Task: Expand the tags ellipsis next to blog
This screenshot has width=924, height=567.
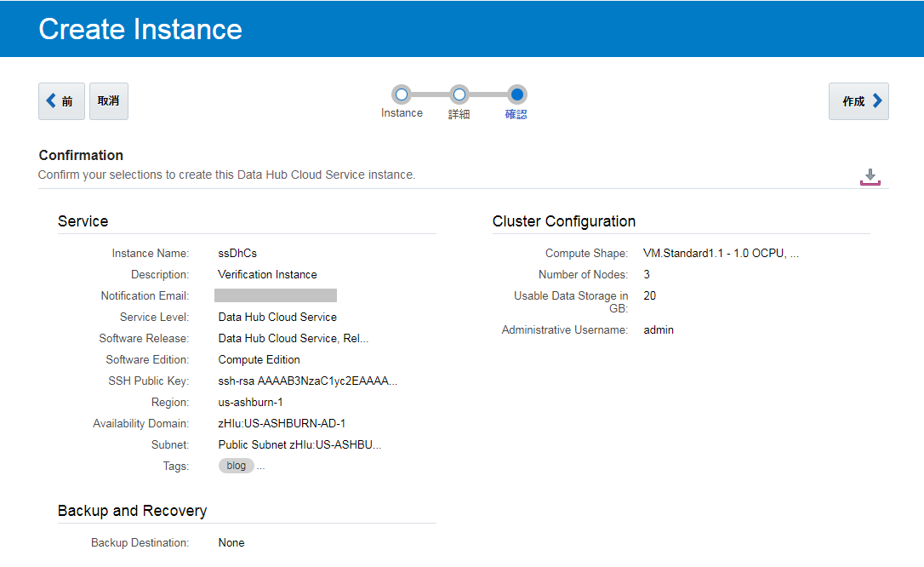Action: pos(261,467)
